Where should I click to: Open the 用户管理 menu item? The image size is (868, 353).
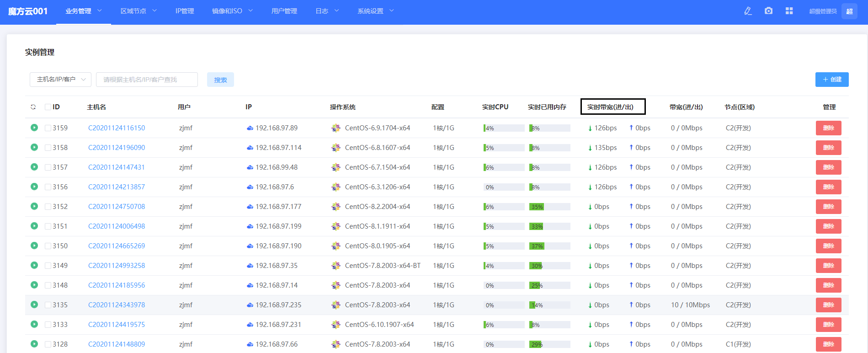tap(284, 11)
